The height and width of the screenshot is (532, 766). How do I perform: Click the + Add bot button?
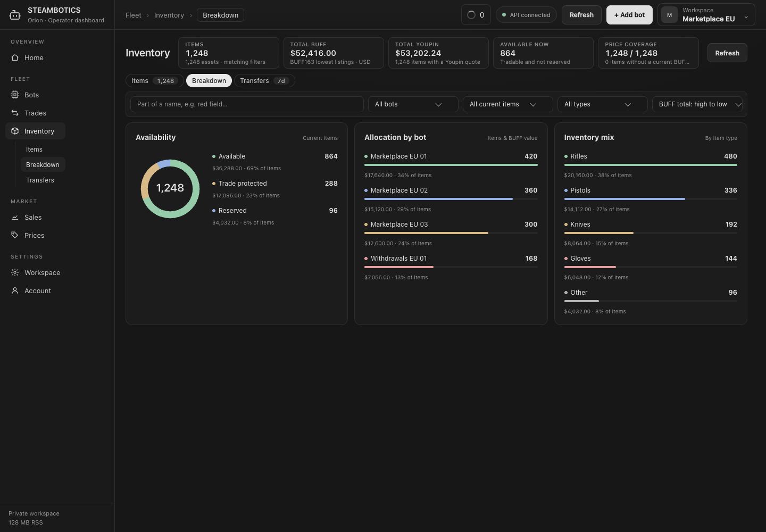tap(629, 15)
